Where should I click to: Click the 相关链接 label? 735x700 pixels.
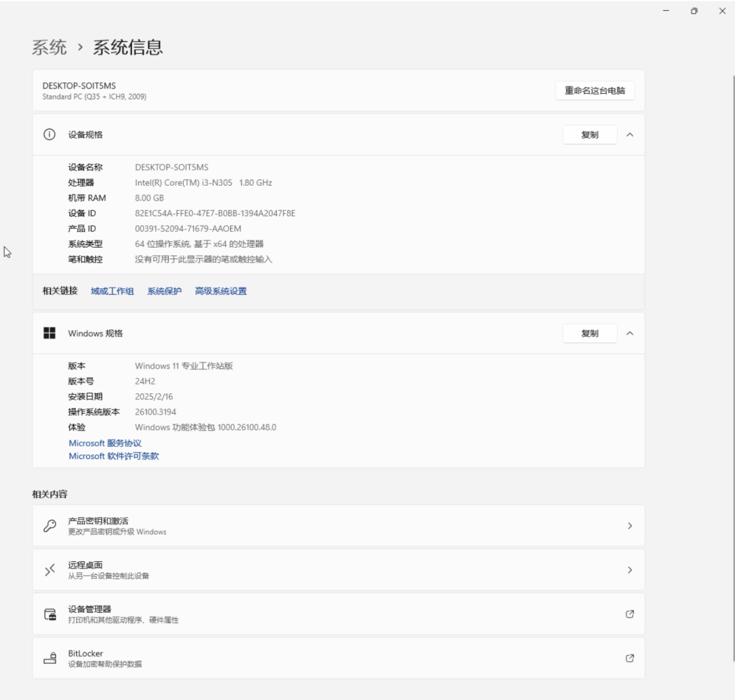[59, 291]
